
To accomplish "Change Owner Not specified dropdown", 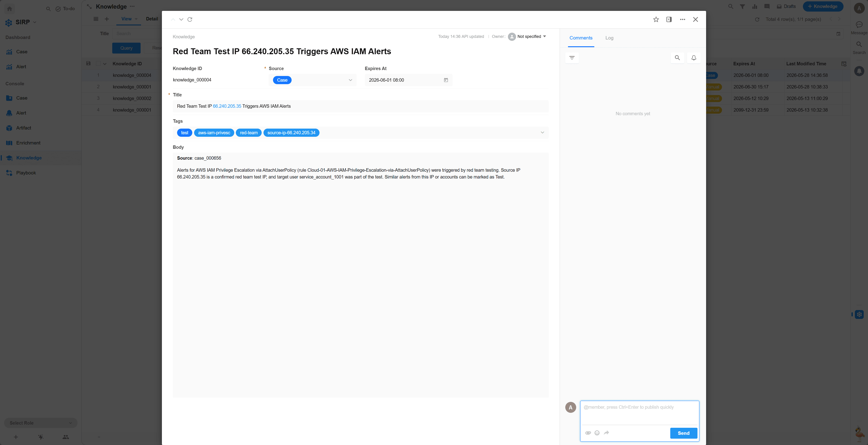I will (x=527, y=37).
